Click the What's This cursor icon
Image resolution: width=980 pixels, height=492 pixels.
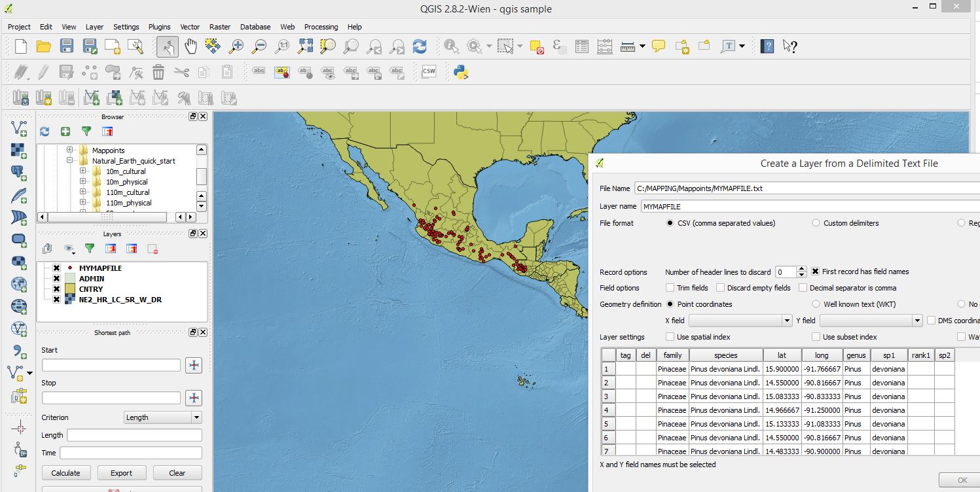[x=790, y=46]
